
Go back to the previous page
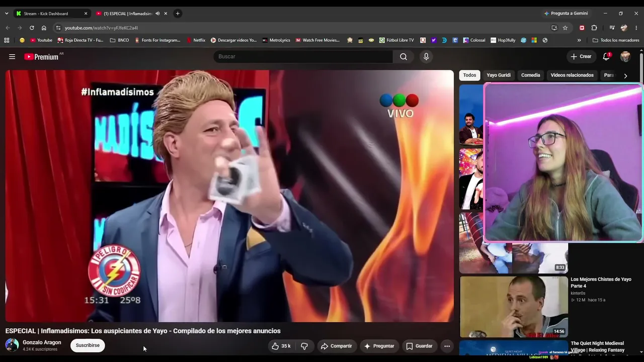8,28
